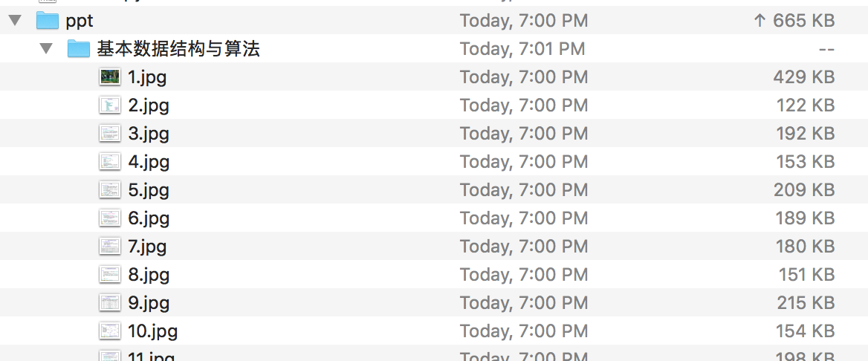Click the 4.jpg file icon

110,162
